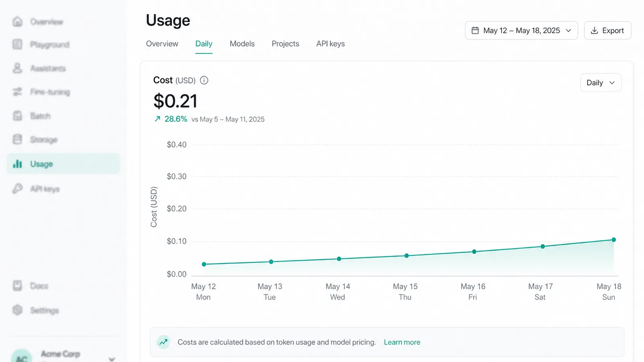This screenshot has width=644, height=362.
Task: Open the API keys tab
Action: [x=330, y=44]
